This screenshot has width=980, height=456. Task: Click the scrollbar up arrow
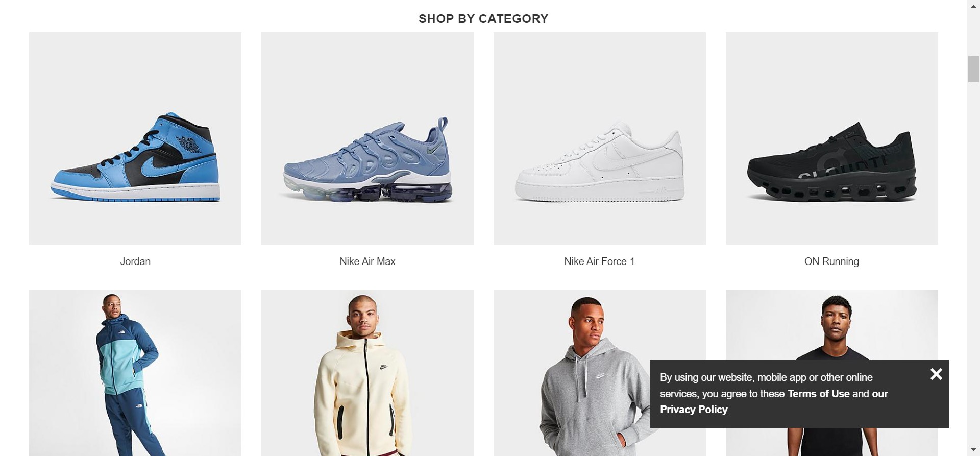click(x=973, y=6)
